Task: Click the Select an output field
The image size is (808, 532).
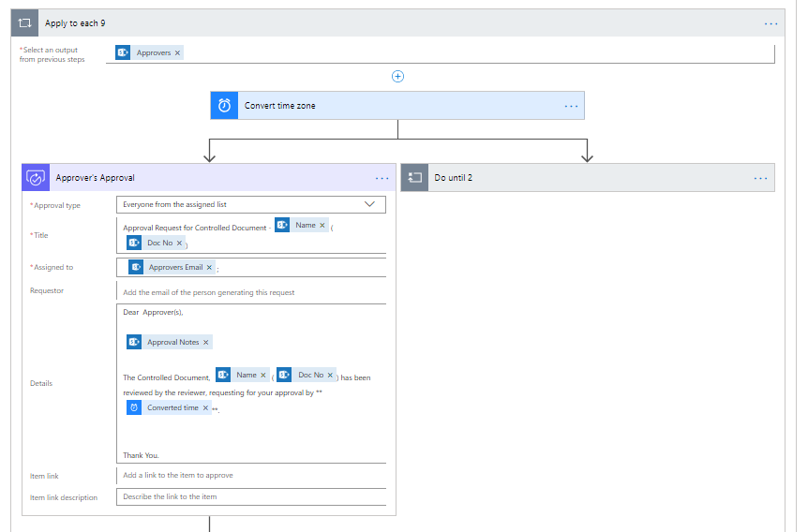Action: (x=440, y=53)
